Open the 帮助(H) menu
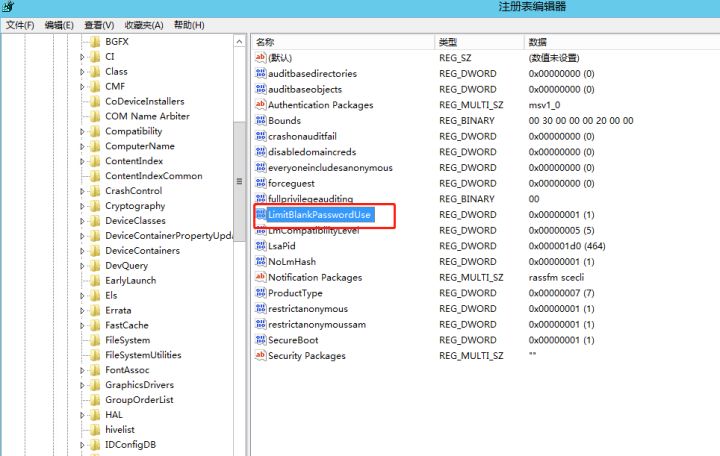Image resolution: width=720 pixels, height=456 pixels. coord(189,25)
